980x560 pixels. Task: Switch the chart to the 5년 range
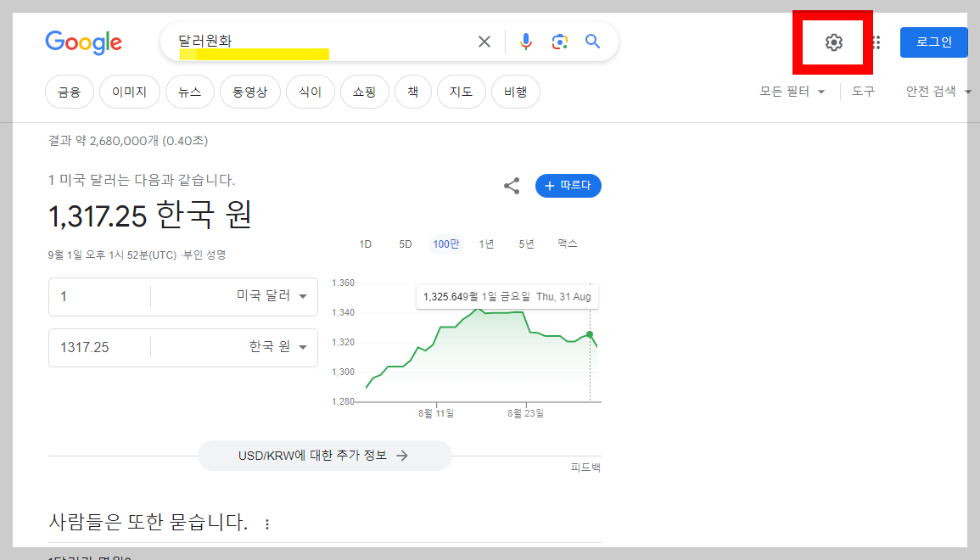coord(525,244)
